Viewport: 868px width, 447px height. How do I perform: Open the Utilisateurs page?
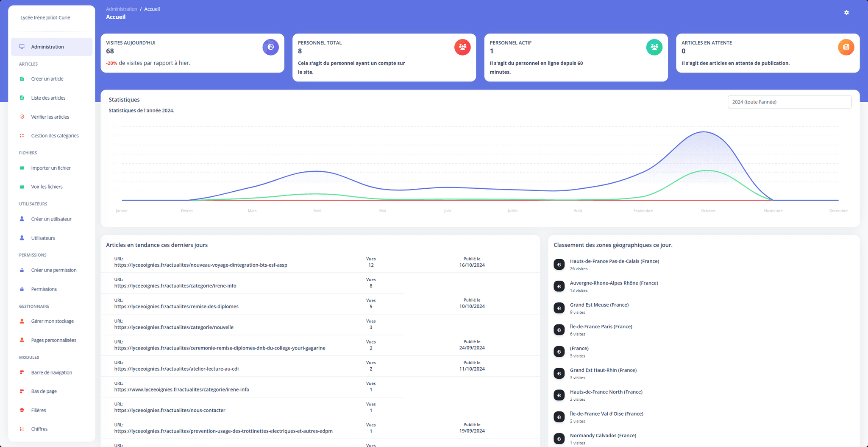43,238
